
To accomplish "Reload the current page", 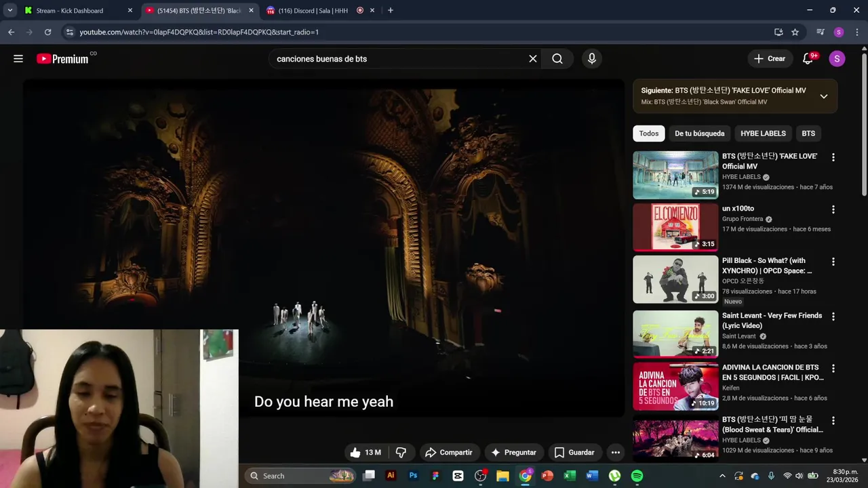I will tap(47, 32).
